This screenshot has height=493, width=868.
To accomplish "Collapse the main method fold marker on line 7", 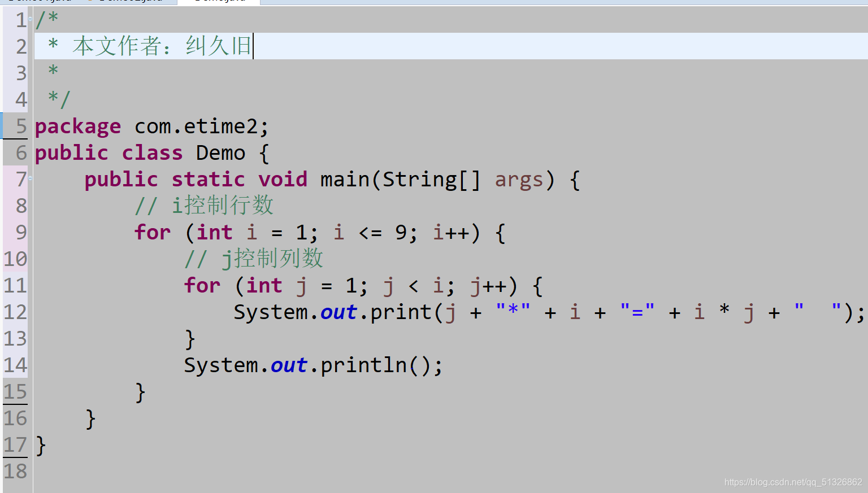I will [30, 178].
